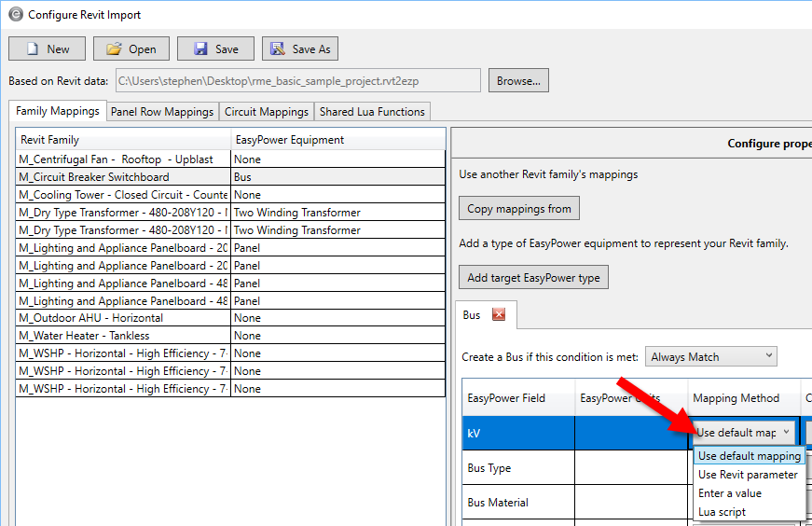Viewport: 812px width, 526px height.
Task: Click the Browse... button
Action: [518, 81]
